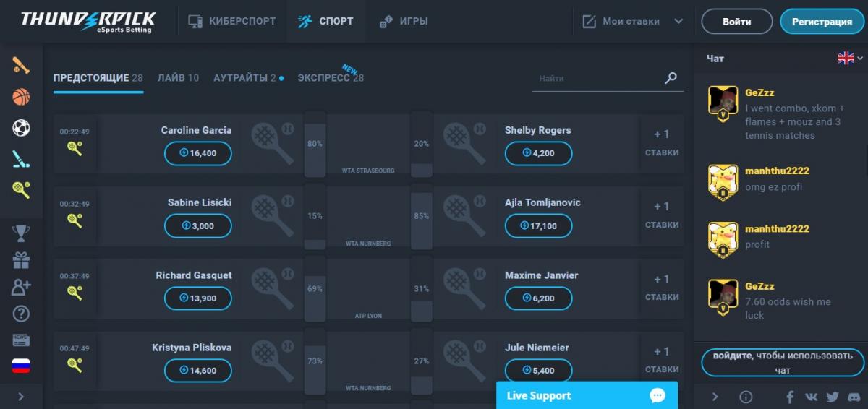The width and height of the screenshot is (868, 409).
Task: Click tennis icon beside 00:22:49 timer
Action: pyautogui.click(x=75, y=148)
